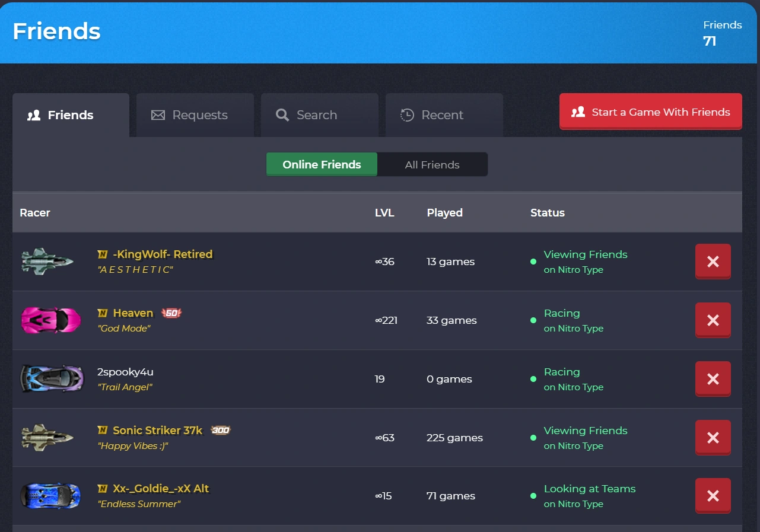Open Sonic Striker 37k profile name
Viewport: 760px width, 532px height.
coord(158,431)
